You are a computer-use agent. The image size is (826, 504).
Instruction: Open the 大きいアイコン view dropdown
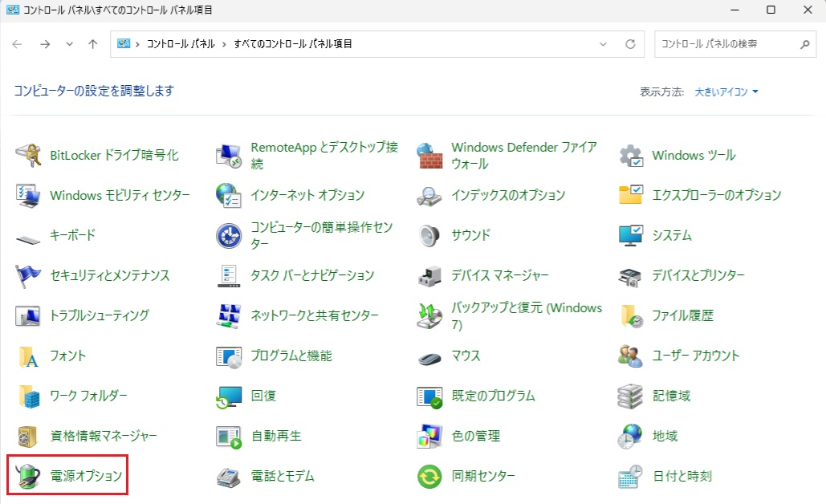click(726, 91)
